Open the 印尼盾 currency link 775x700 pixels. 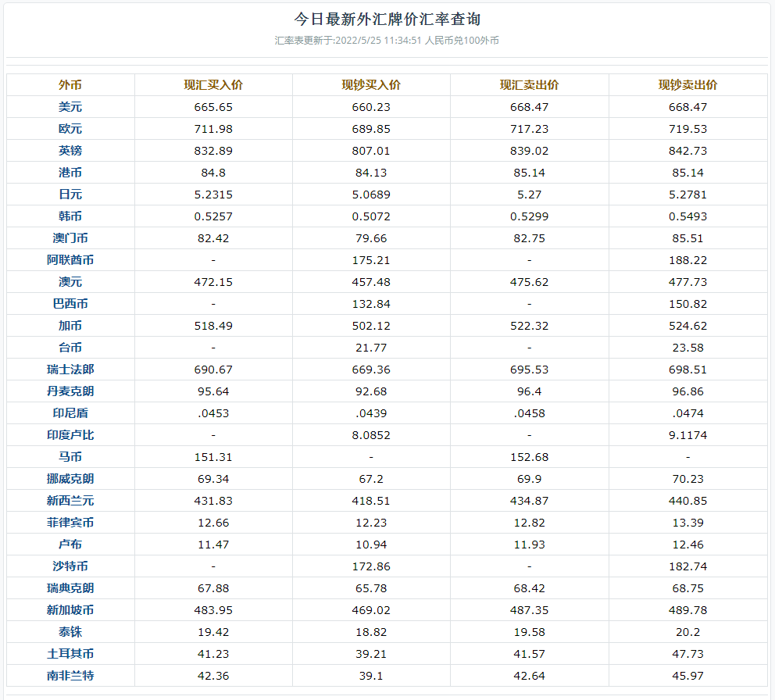[70, 412]
